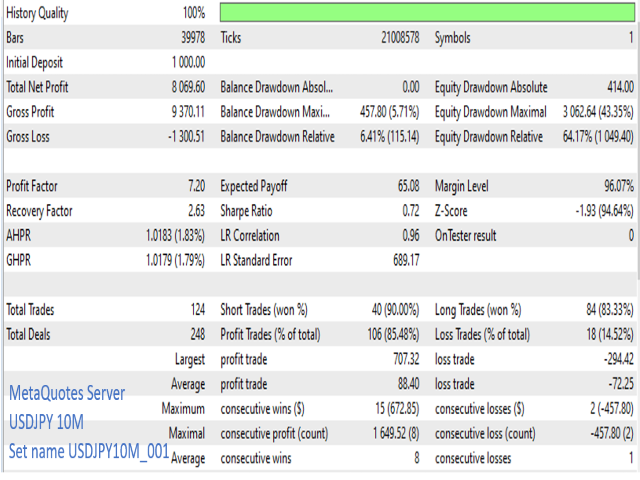640x480 pixels.
Task: Select the Ticks value 21008578
Action: click(x=400, y=38)
